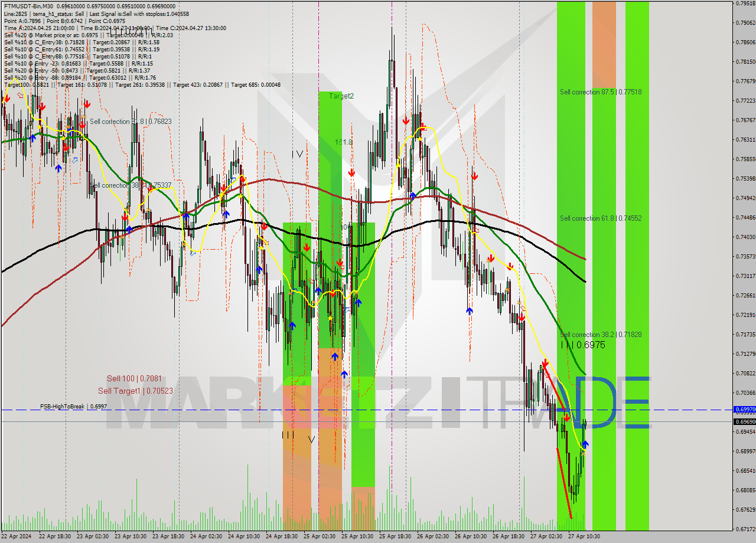Click the '25 Apr 18:30' time label
This screenshot has width=756, height=543.
(395, 537)
